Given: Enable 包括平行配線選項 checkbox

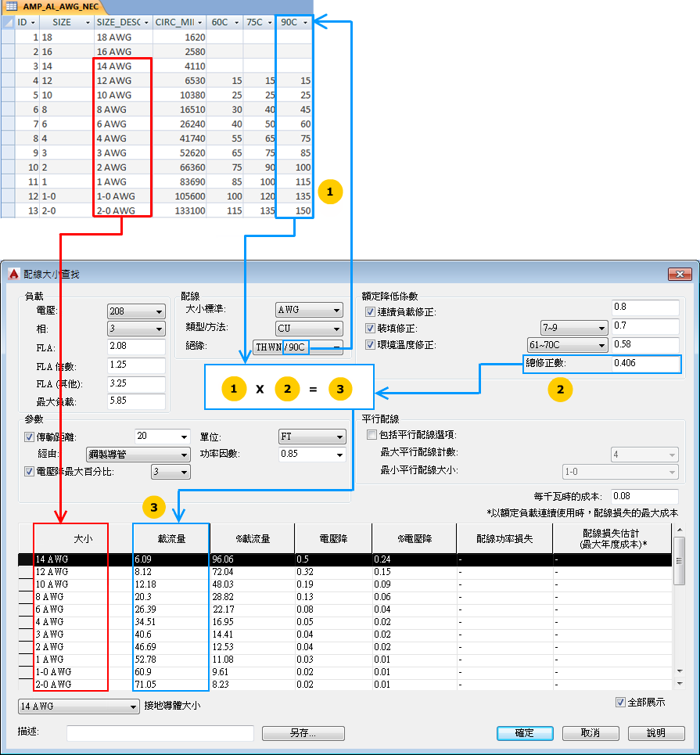Looking at the screenshot, I should tap(372, 435).
